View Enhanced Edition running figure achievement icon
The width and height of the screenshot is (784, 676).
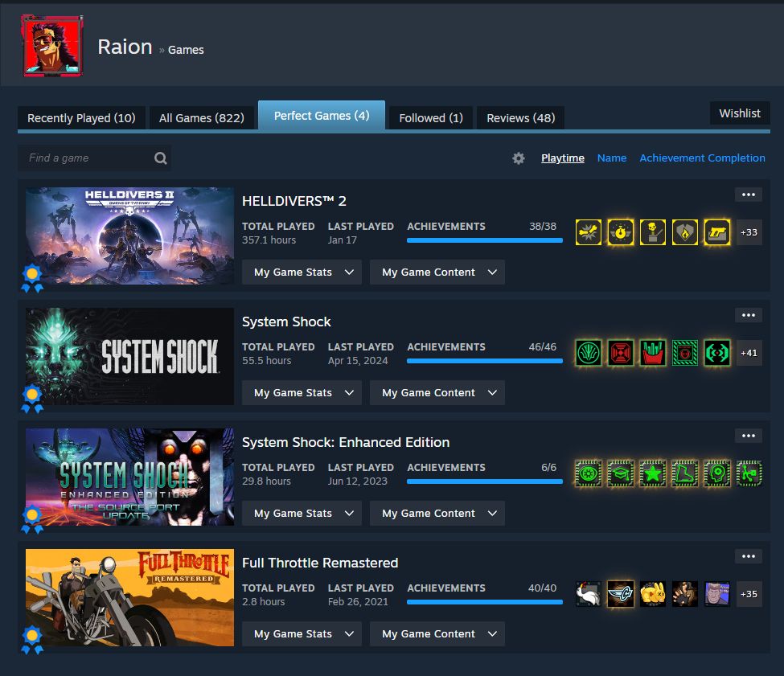click(749, 473)
